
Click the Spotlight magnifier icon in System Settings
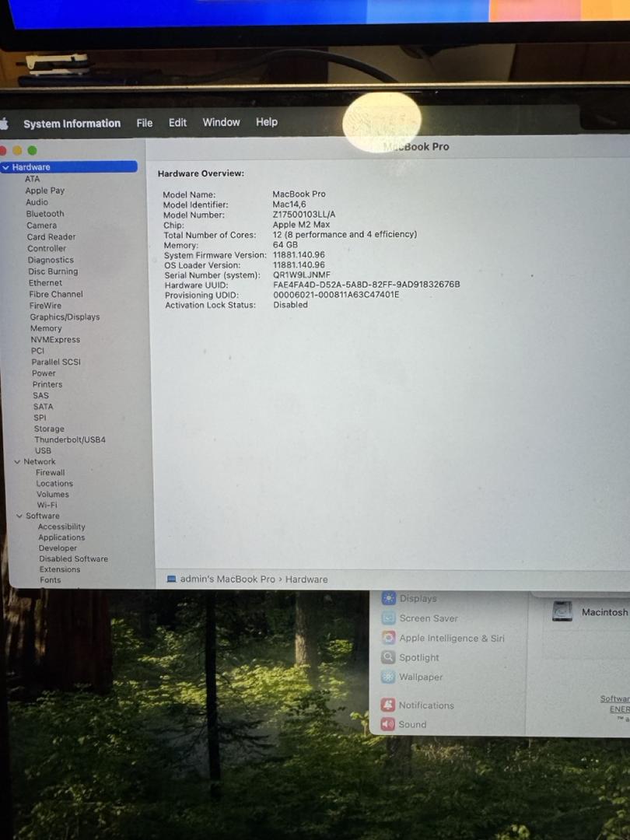(x=388, y=657)
